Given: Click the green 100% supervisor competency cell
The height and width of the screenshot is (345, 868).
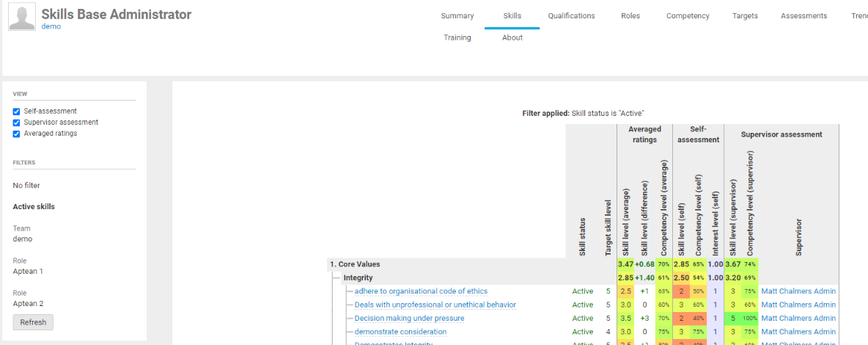Looking at the screenshot, I should [749, 319].
